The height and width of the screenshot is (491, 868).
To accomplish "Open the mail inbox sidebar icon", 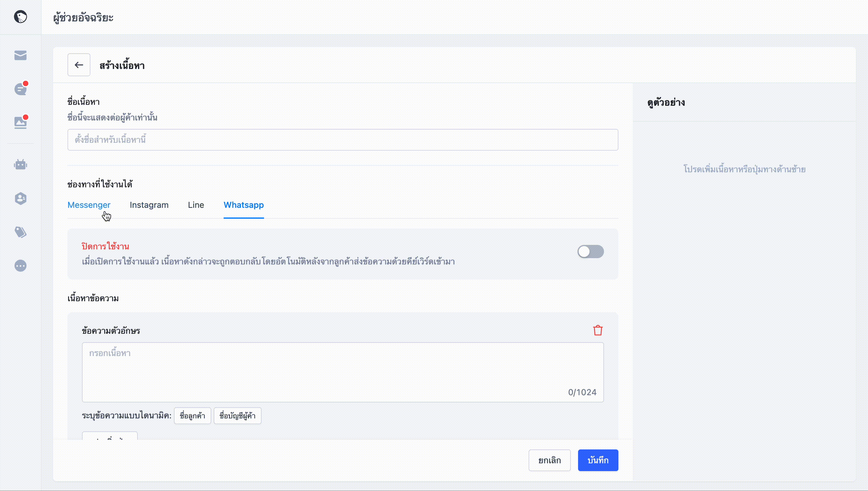I will pyautogui.click(x=20, y=55).
